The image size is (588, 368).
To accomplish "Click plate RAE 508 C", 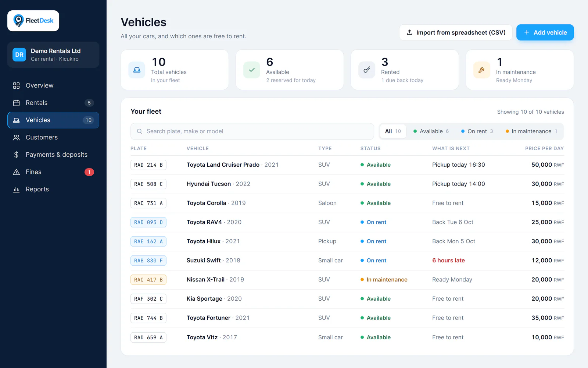I will tap(148, 184).
